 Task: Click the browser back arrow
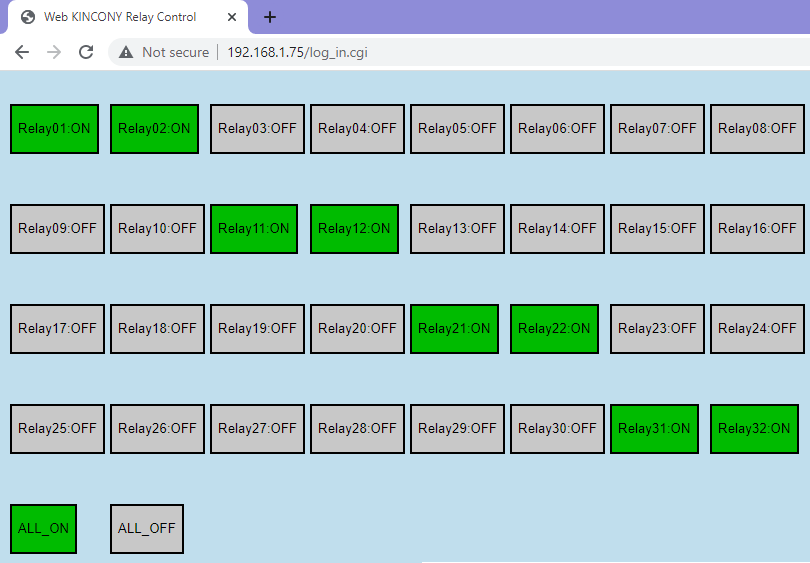(22, 52)
